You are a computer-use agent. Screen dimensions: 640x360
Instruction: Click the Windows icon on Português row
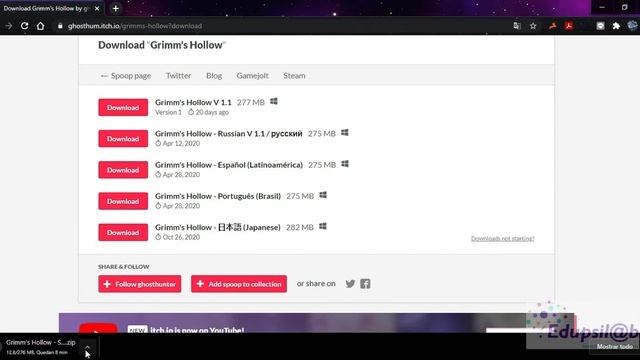click(x=323, y=195)
